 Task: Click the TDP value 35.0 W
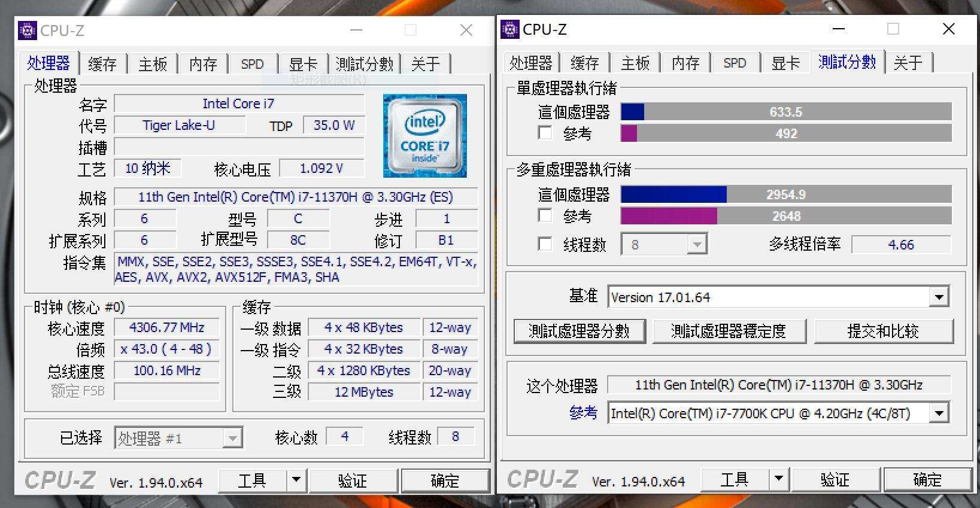coord(334,125)
